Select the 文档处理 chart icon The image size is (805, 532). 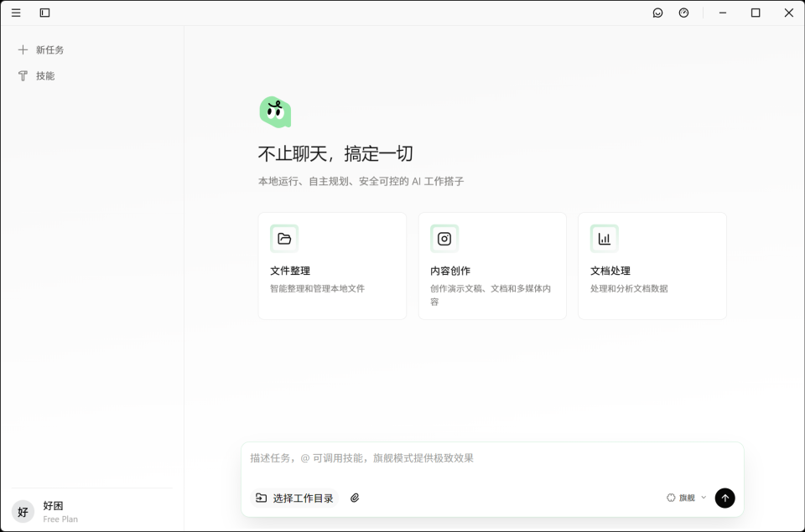click(x=605, y=238)
